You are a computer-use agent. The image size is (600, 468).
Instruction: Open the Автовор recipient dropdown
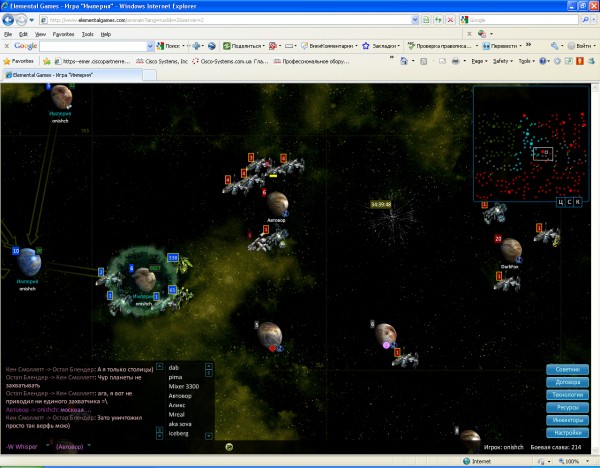pos(88,446)
